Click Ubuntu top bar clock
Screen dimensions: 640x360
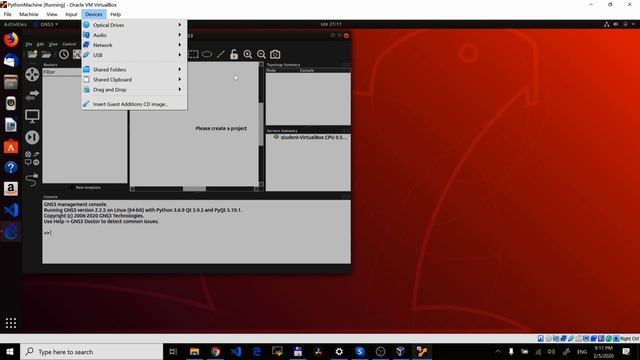(x=331, y=24)
